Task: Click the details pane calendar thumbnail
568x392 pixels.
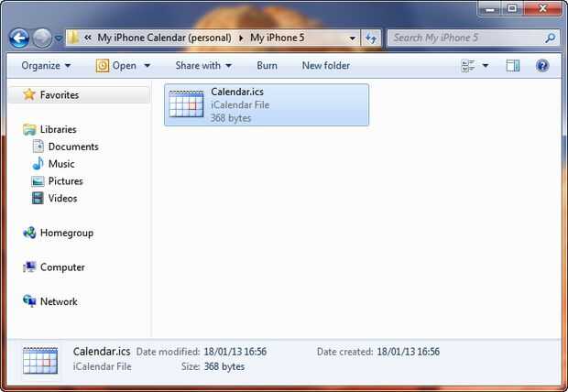Action: click(x=40, y=361)
